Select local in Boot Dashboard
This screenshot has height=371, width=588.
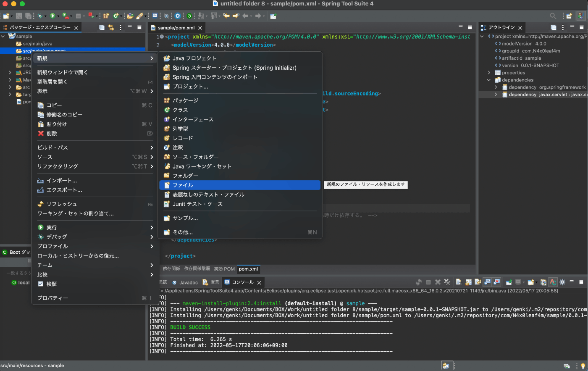coord(24,283)
